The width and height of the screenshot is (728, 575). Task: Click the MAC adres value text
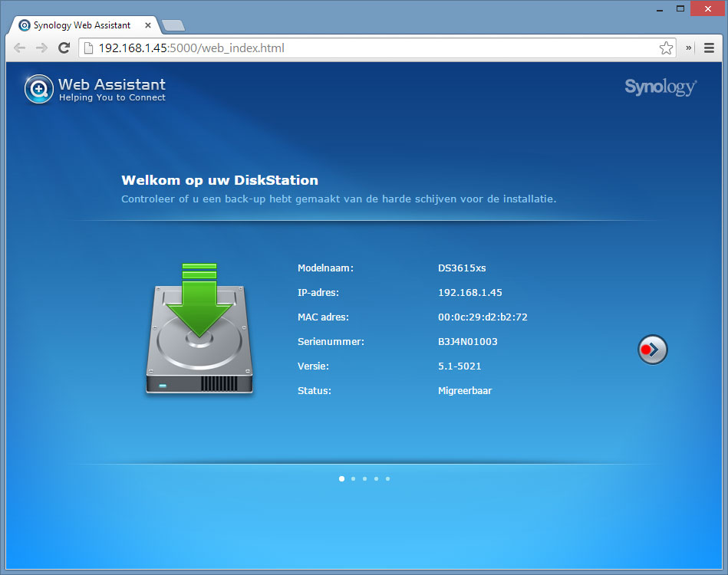tap(483, 317)
